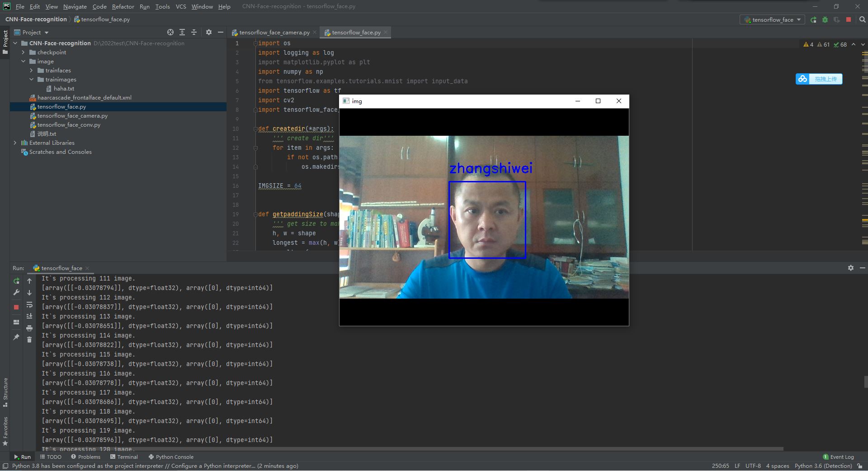
Task: Clear console output with trash icon
Action: click(x=29, y=339)
